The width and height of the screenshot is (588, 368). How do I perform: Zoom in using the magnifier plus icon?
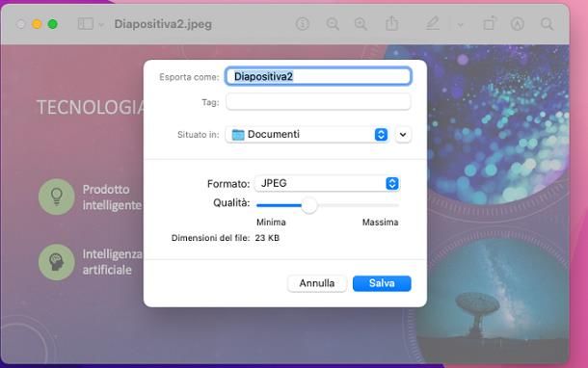361,24
